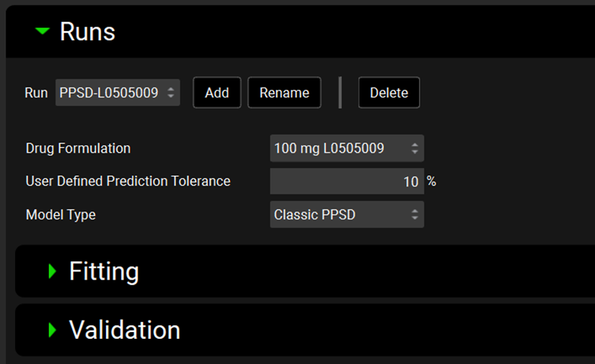Collapse the Runs section green triangle
The height and width of the screenshot is (364, 595).
tap(43, 31)
